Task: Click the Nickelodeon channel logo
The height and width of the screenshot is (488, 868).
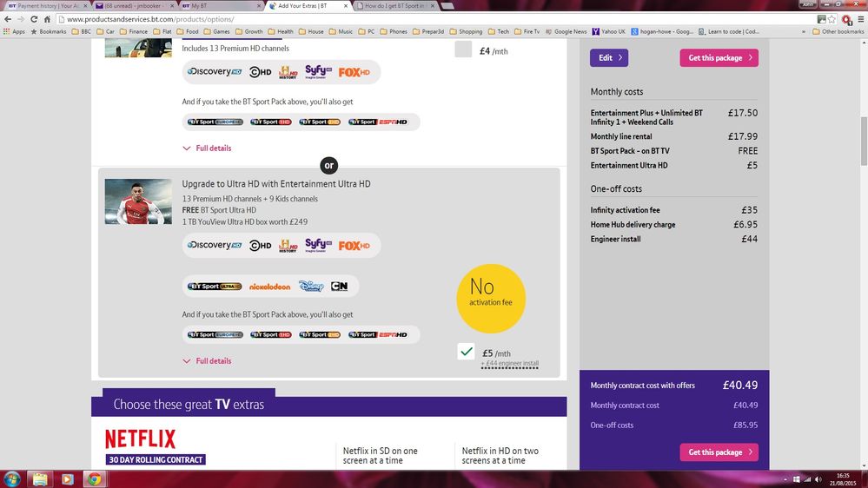Action: pos(269,287)
